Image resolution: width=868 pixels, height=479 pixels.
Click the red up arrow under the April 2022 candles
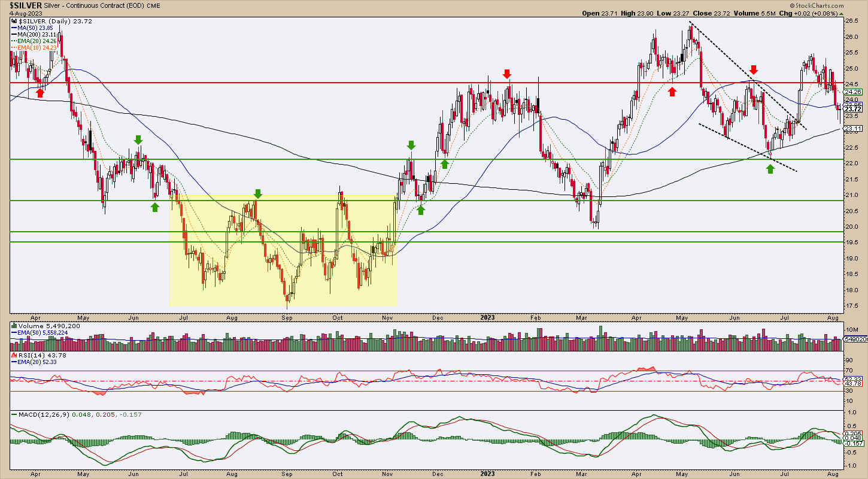(40, 92)
